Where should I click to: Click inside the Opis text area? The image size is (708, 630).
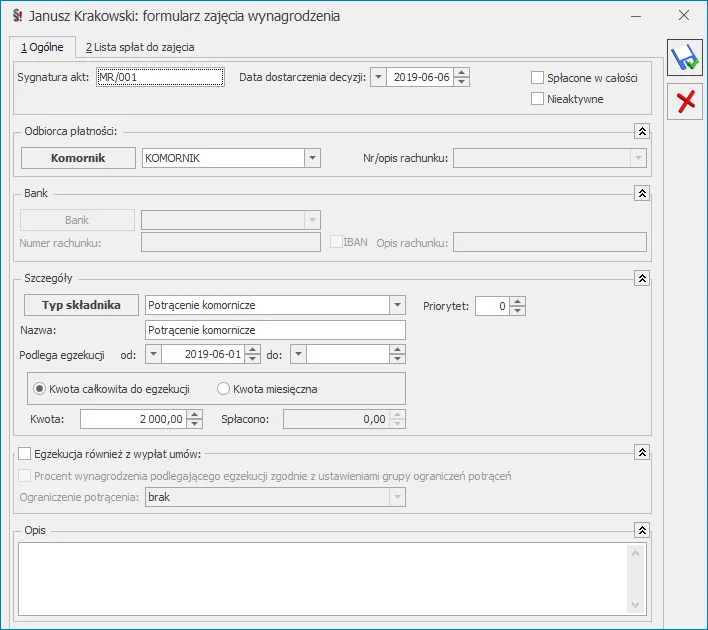[x=320, y=576]
